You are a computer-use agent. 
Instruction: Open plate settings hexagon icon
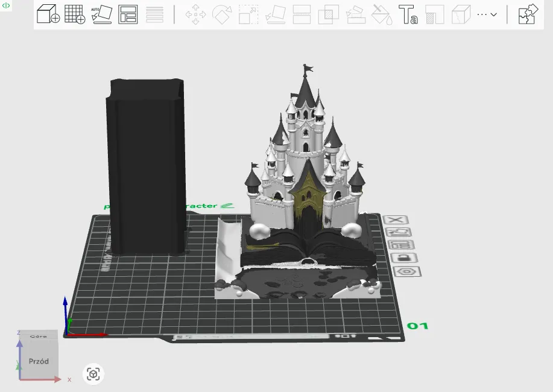pos(406,271)
